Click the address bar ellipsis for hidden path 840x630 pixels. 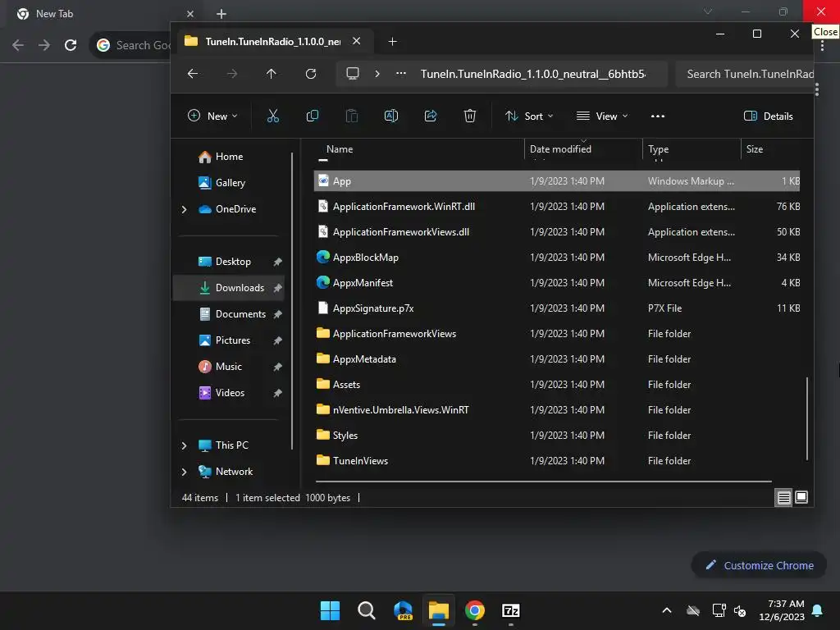(x=400, y=73)
